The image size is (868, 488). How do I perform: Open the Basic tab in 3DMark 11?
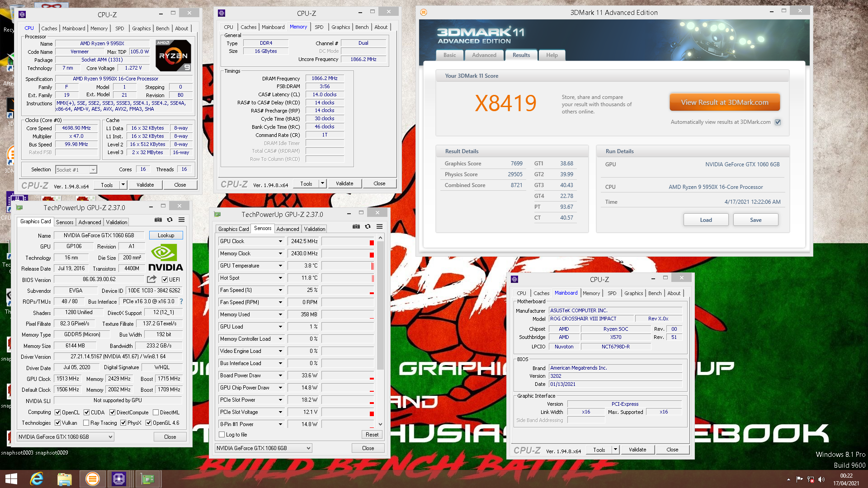click(450, 55)
